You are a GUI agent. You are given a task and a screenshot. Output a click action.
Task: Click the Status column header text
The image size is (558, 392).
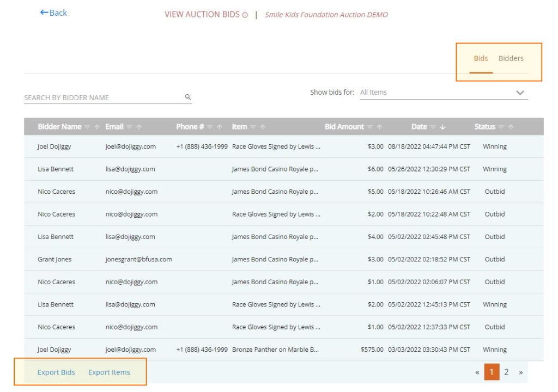484,127
